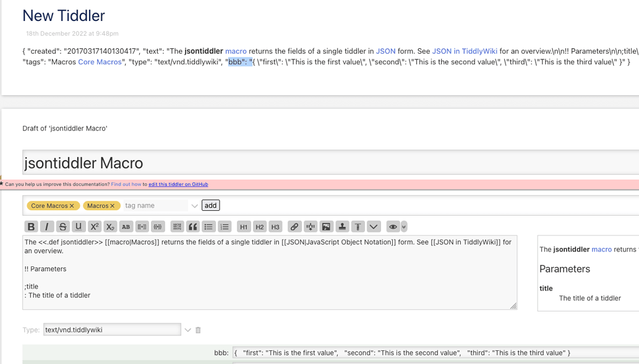Open the tag name suggestions dropdown
Viewport: 639px width, 364px height.
click(194, 205)
